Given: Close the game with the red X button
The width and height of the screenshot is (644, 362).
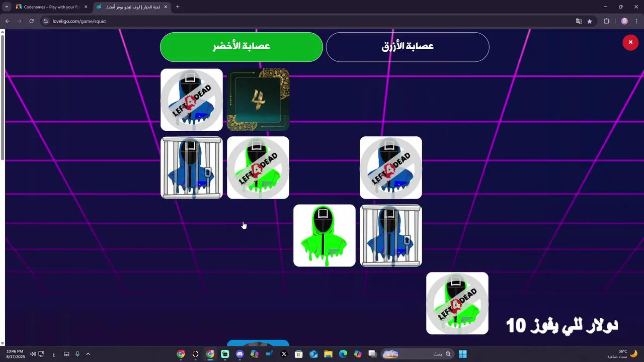Looking at the screenshot, I should pos(630,42).
